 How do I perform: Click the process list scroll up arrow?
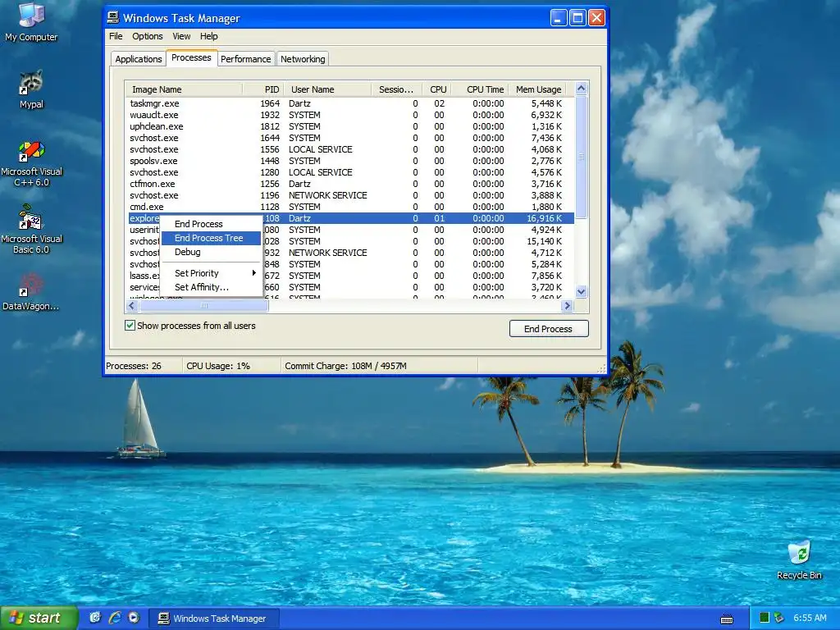[x=582, y=89]
